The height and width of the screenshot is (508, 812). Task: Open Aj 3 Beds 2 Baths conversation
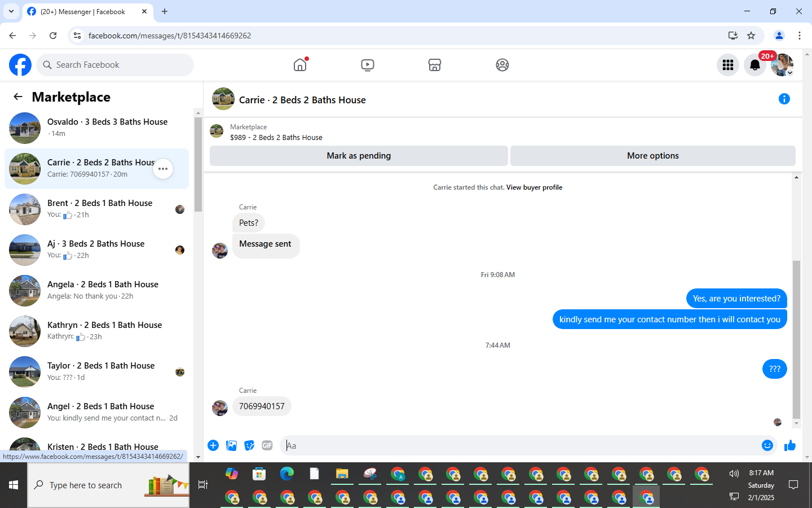pyautogui.click(x=96, y=250)
